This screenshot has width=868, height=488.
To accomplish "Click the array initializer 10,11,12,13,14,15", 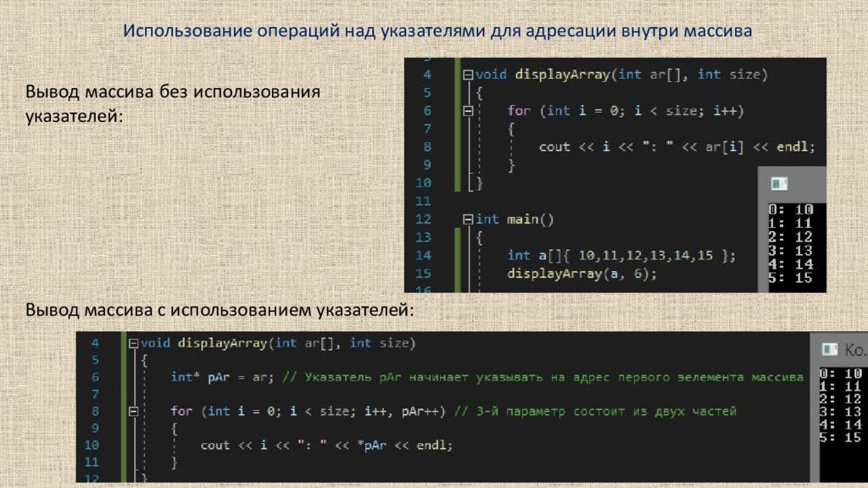I will coord(646,255).
